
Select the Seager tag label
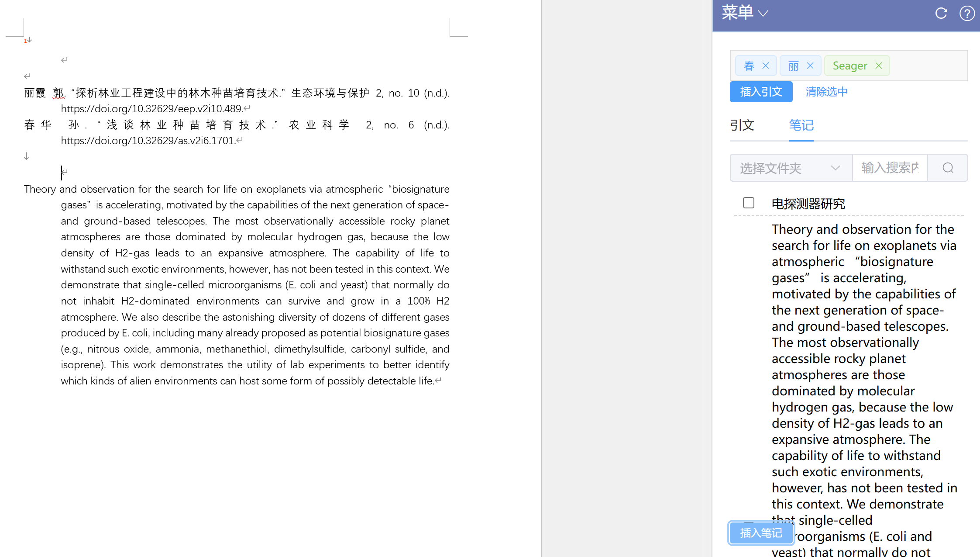pyautogui.click(x=850, y=66)
